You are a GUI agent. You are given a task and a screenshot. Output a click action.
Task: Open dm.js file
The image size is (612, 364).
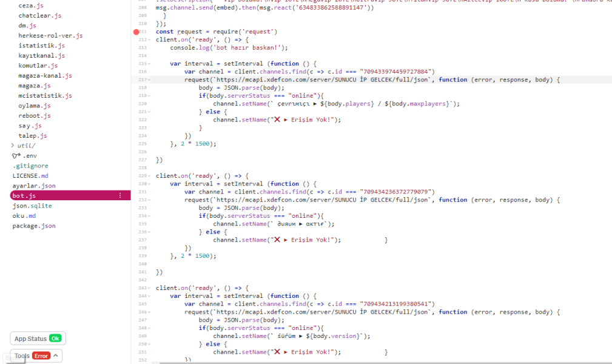pos(27,25)
